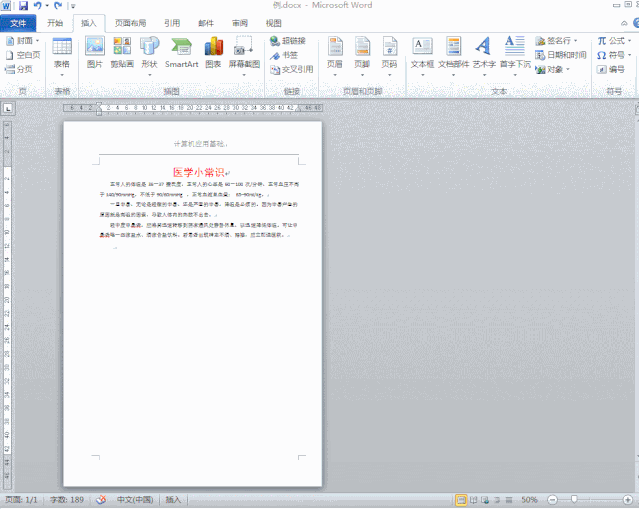Click the document title 医学小常识

[198, 172]
